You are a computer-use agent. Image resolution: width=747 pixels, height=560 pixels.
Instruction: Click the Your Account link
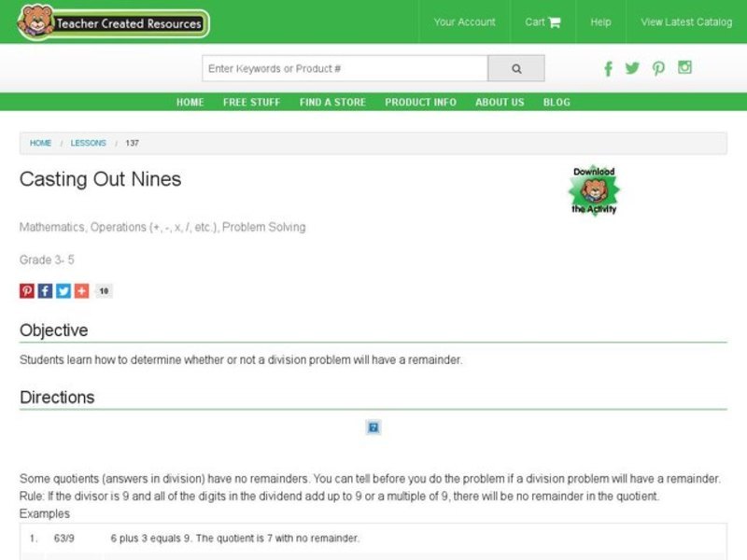[464, 22]
